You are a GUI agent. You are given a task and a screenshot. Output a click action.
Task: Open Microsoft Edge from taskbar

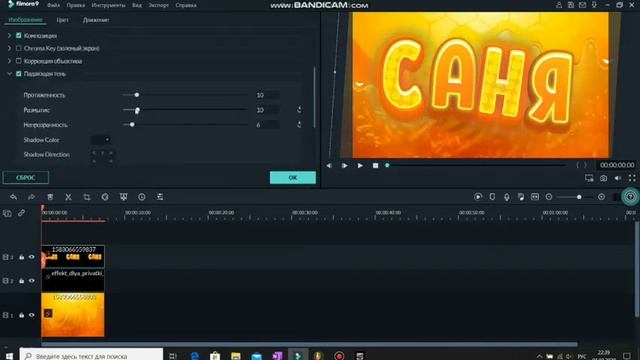pos(195,356)
